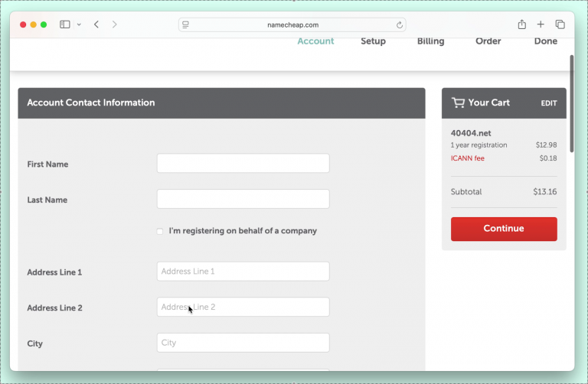Open the sidebar options dropdown chevron
This screenshot has height=384, width=588.
[79, 24]
